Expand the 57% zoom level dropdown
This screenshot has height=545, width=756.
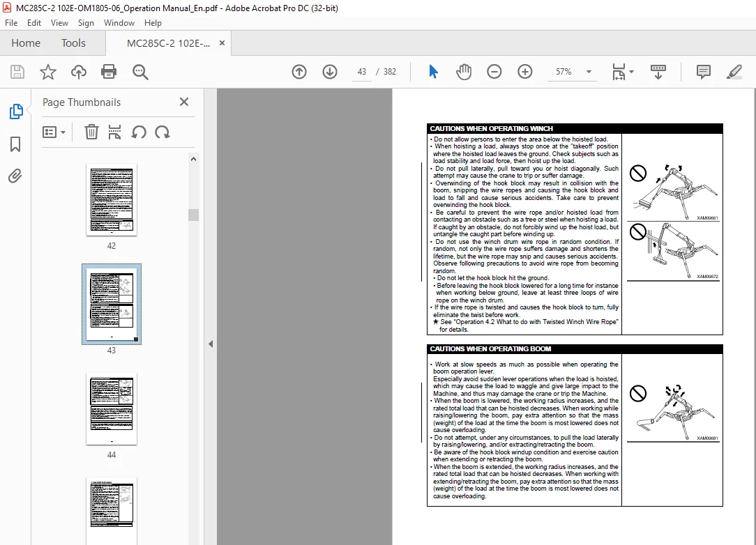(589, 72)
